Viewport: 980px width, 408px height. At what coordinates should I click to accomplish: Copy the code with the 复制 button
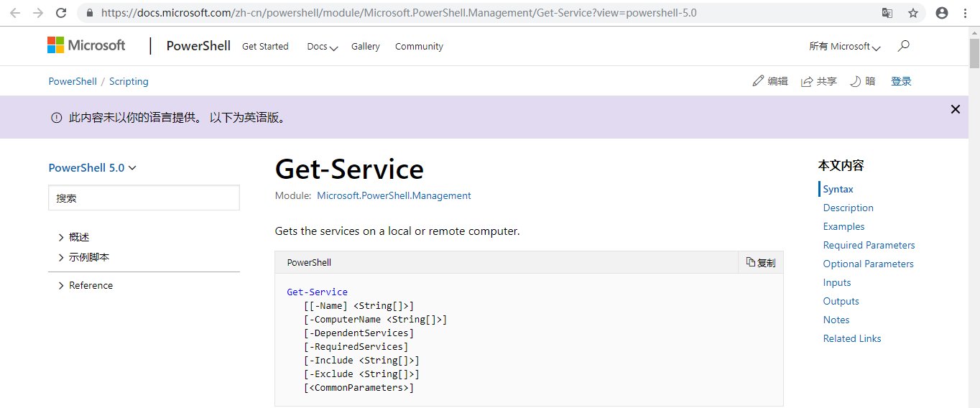[761, 263]
